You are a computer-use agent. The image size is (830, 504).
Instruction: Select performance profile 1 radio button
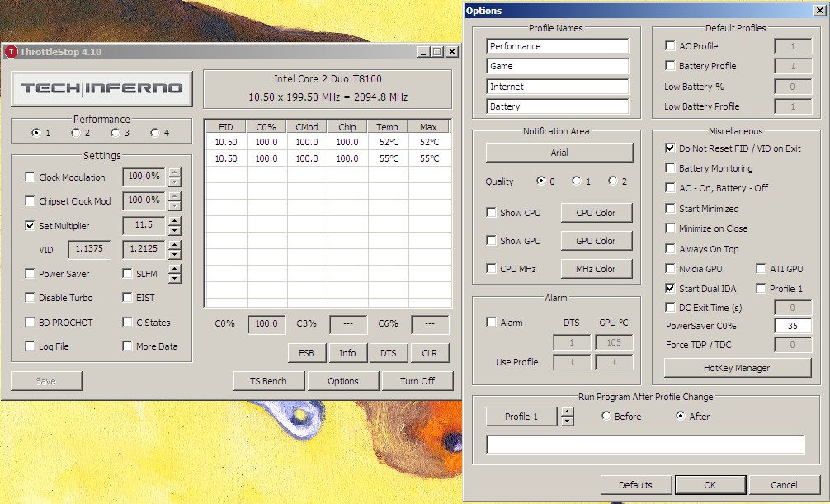[x=36, y=132]
